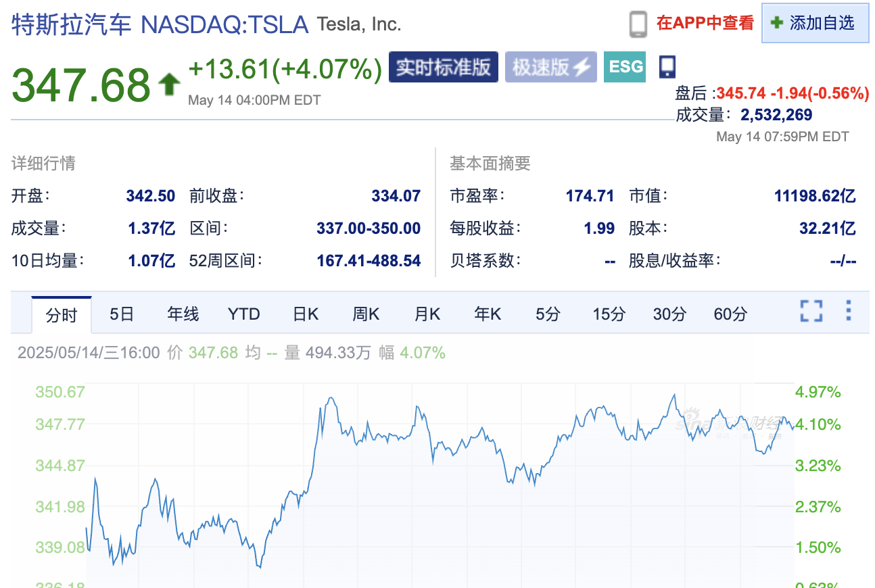Open the three-dot chart options menu

pyautogui.click(x=848, y=311)
